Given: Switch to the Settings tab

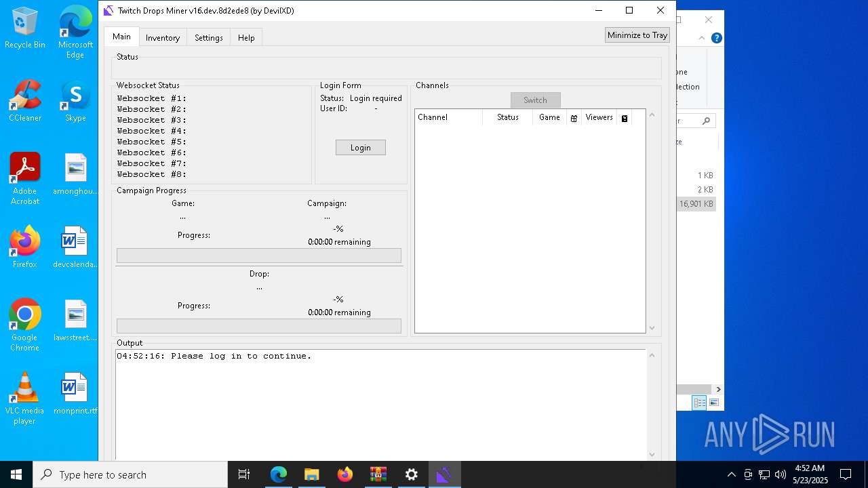Looking at the screenshot, I should [x=209, y=37].
